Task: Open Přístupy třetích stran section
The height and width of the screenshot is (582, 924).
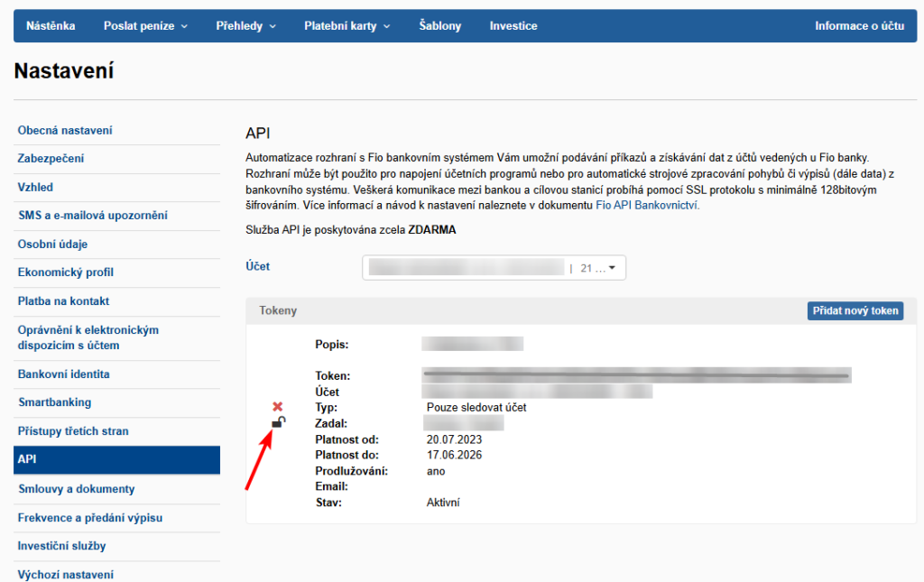Action: coord(73,431)
